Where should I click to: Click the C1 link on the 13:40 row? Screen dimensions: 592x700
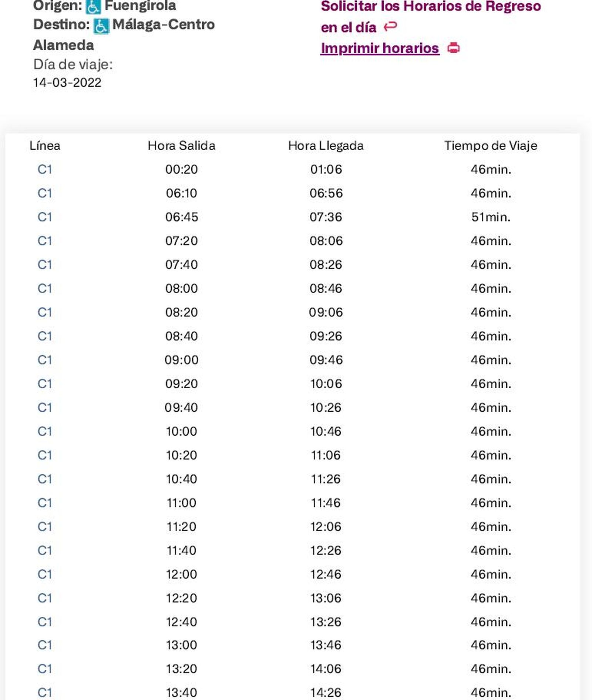(44, 693)
